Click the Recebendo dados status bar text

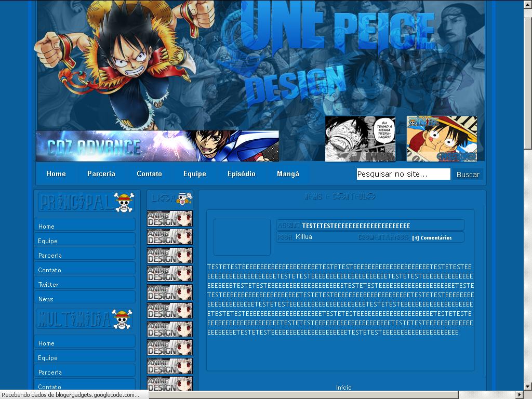[71, 395]
